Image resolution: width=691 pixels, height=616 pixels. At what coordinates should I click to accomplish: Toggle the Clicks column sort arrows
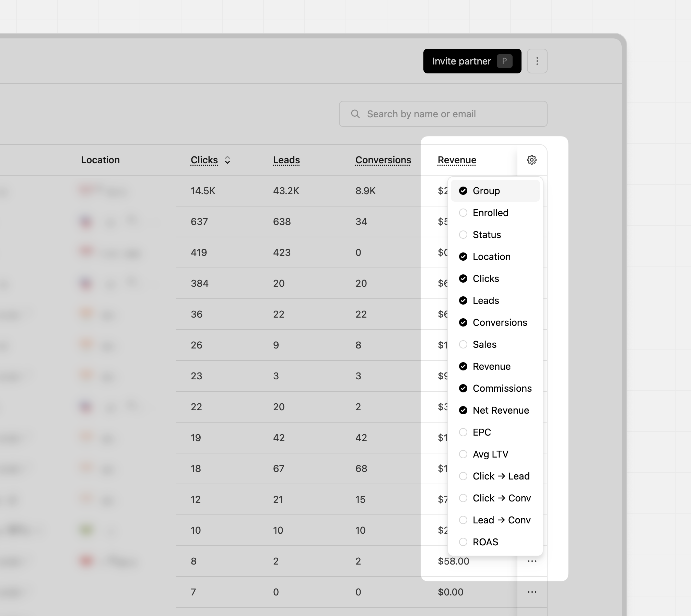point(227,160)
